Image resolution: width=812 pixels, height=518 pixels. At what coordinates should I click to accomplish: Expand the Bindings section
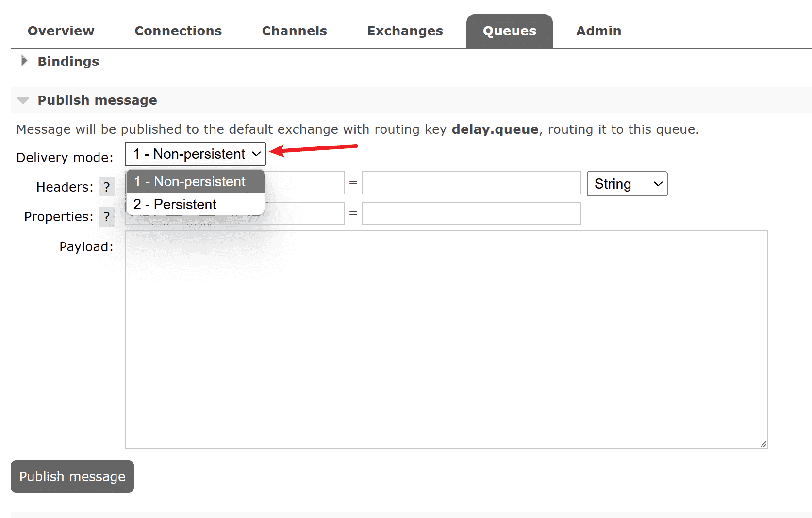pos(68,62)
